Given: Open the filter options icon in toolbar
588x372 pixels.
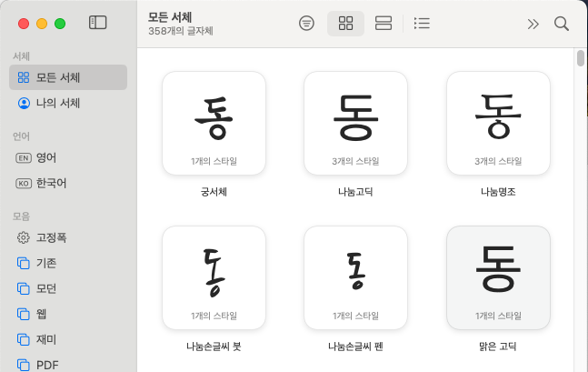Looking at the screenshot, I should pyautogui.click(x=306, y=24).
